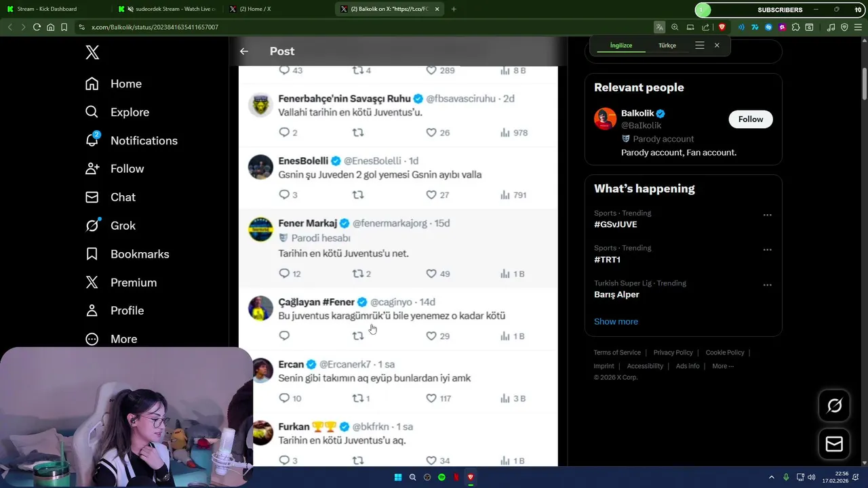Viewport: 868px width, 488px height.
Task: Open floating Grok button
Action: pyautogui.click(x=834, y=406)
